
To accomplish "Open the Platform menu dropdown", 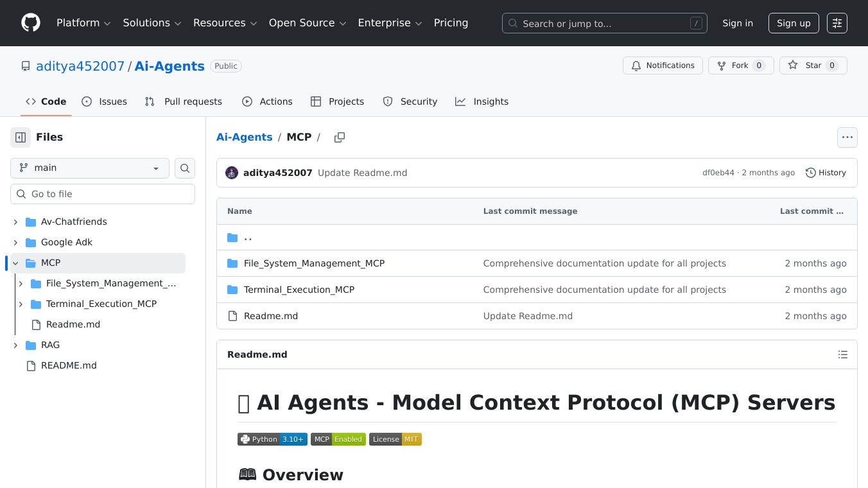I will [x=83, y=23].
